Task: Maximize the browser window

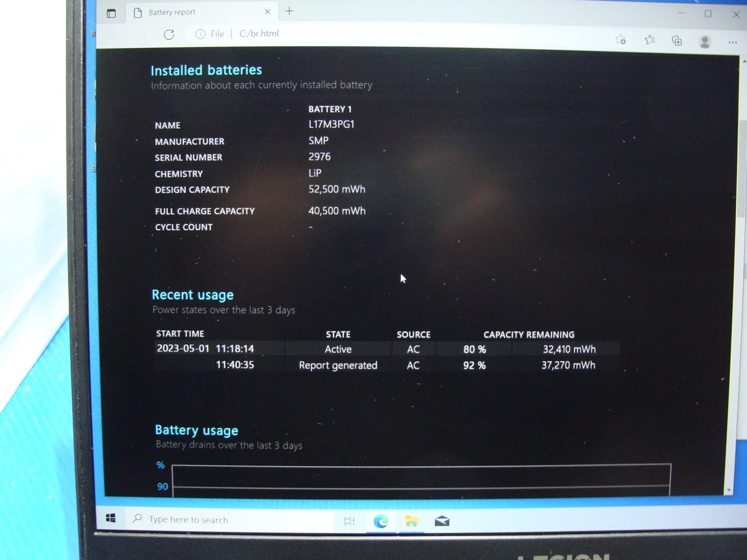Action: 708,14
